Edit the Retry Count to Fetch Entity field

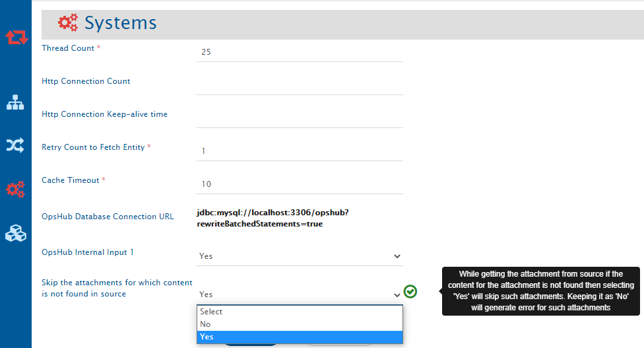click(300, 151)
